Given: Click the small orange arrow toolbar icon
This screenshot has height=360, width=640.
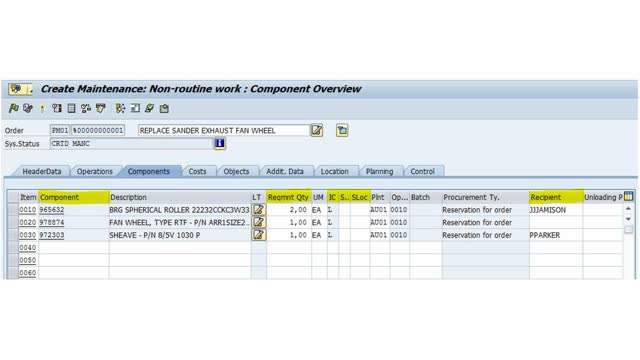Looking at the screenshot, I should click(42, 109).
